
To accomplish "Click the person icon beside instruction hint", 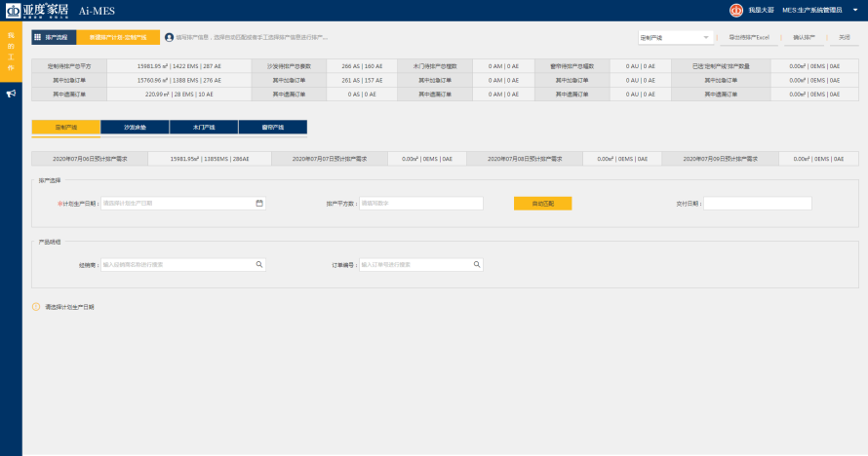I will 170,38.
